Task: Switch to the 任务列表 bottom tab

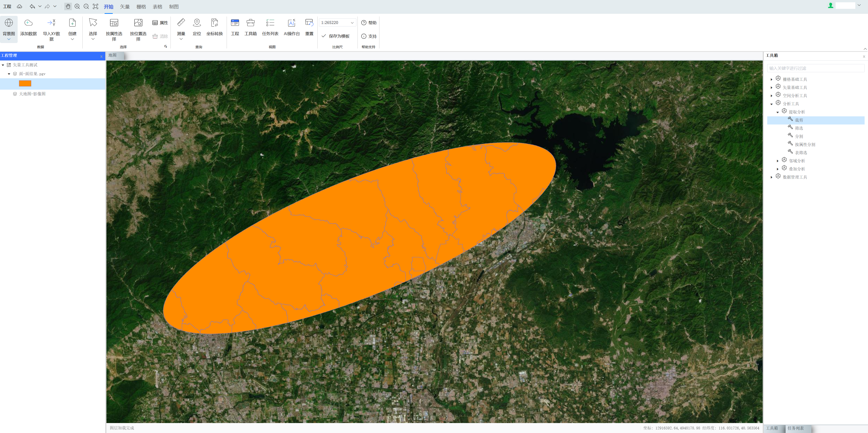Action: [795, 428]
